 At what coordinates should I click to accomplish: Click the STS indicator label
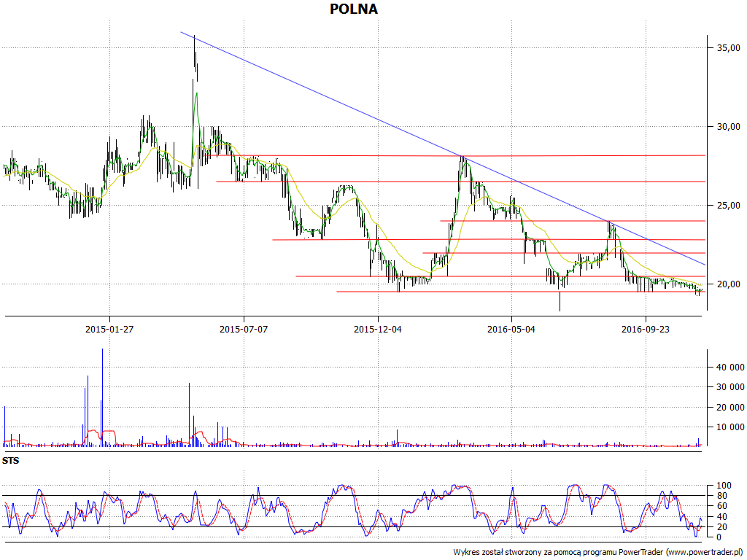(10, 461)
